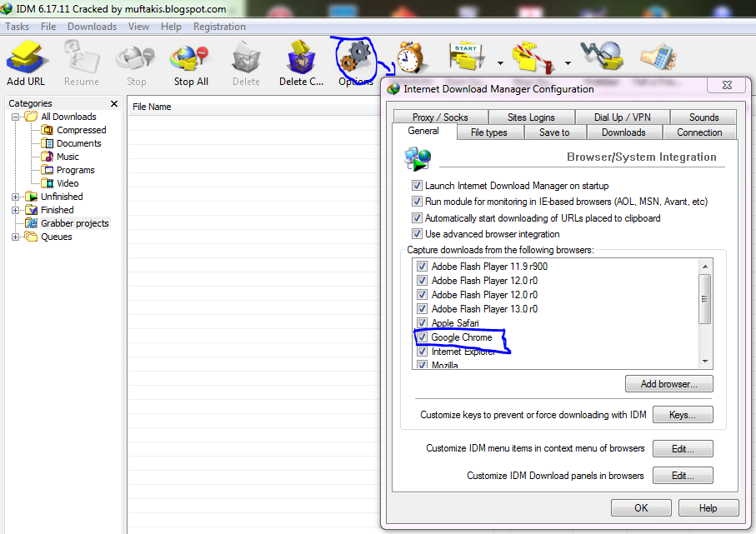Expand the Unfinished tree node
This screenshot has height=534, width=756.
(x=16, y=197)
